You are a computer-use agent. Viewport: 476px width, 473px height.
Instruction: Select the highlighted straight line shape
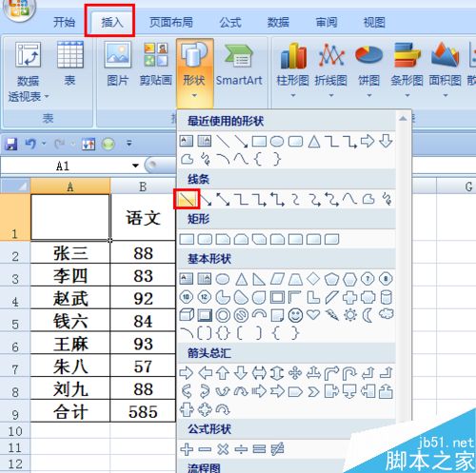pyautogui.click(x=187, y=199)
